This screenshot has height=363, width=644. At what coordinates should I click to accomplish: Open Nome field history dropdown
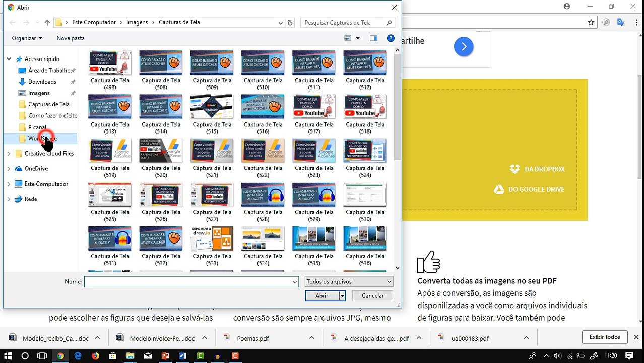pyautogui.click(x=295, y=282)
